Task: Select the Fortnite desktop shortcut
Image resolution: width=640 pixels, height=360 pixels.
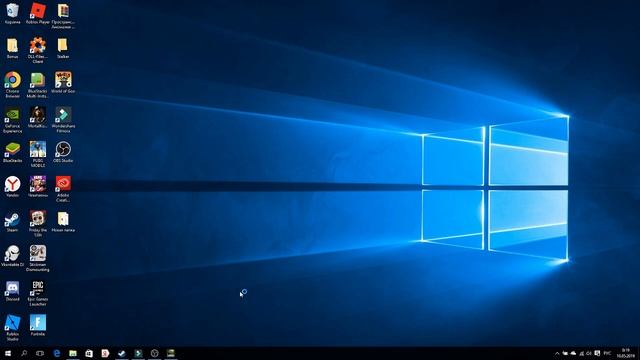Action: pyautogui.click(x=38, y=326)
